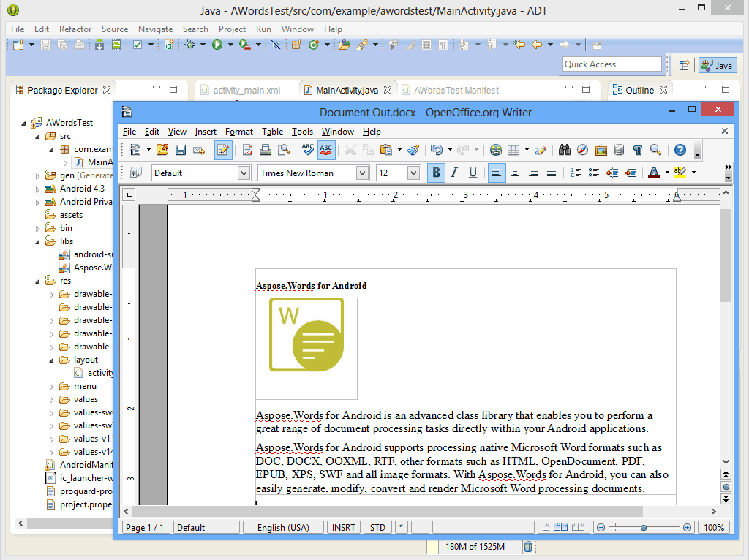Viewport: 749px width, 560px height.
Task: Open OpenOffice Help icon
Action: point(680,150)
